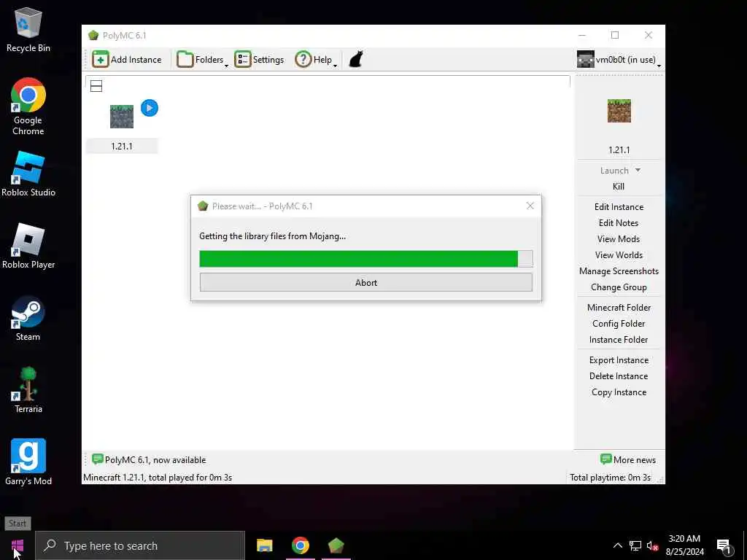This screenshot has width=747, height=560.
Task: Click the PolyMC taskbar icon
Action: [336, 545]
